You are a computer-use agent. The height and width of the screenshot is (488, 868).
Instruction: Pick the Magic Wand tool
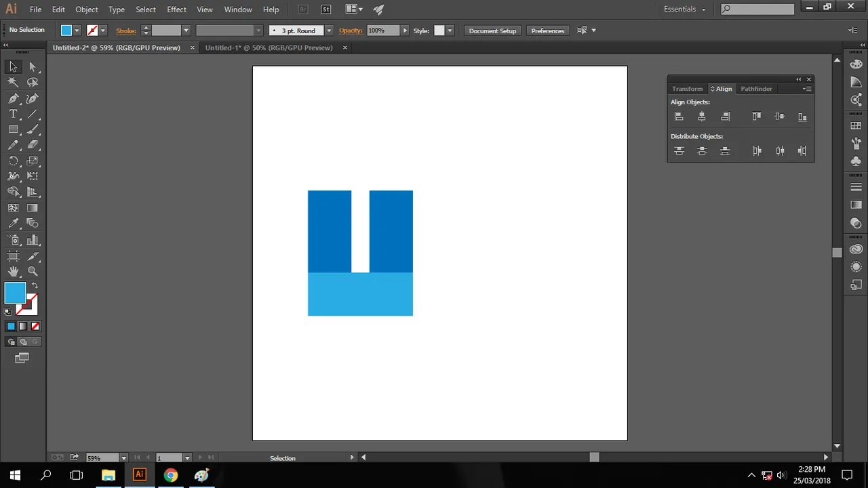click(x=13, y=82)
